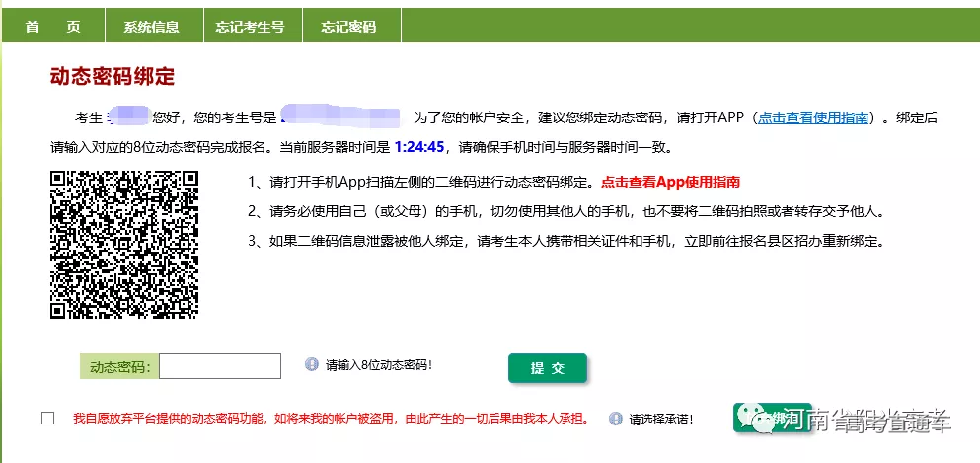Image resolution: width=980 pixels, height=463 pixels.
Task: Click the QR code image for binding
Action: (x=124, y=245)
